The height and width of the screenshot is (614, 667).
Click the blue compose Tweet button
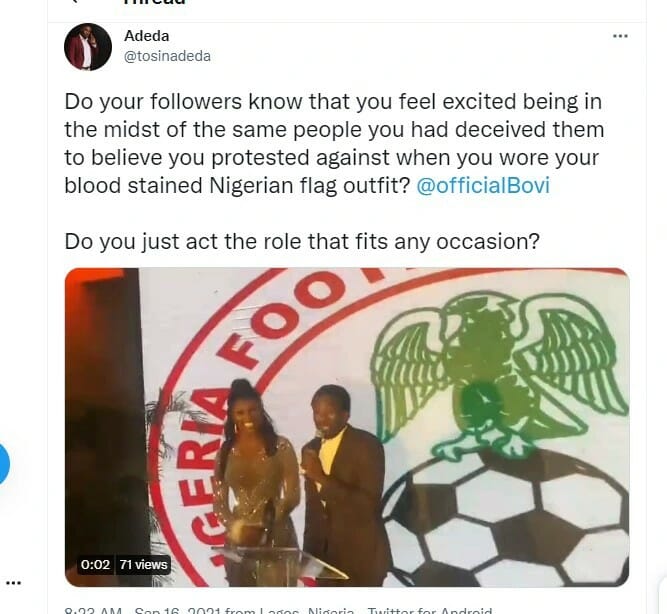pyautogui.click(x=3, y=465)
